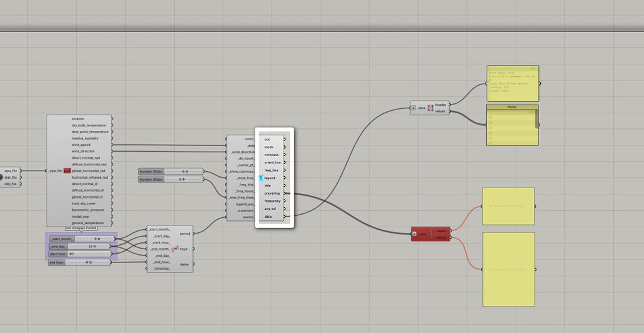The image size is (644, 333).
Task: Click the legend output on wind rose
Action: click(270, 178)
